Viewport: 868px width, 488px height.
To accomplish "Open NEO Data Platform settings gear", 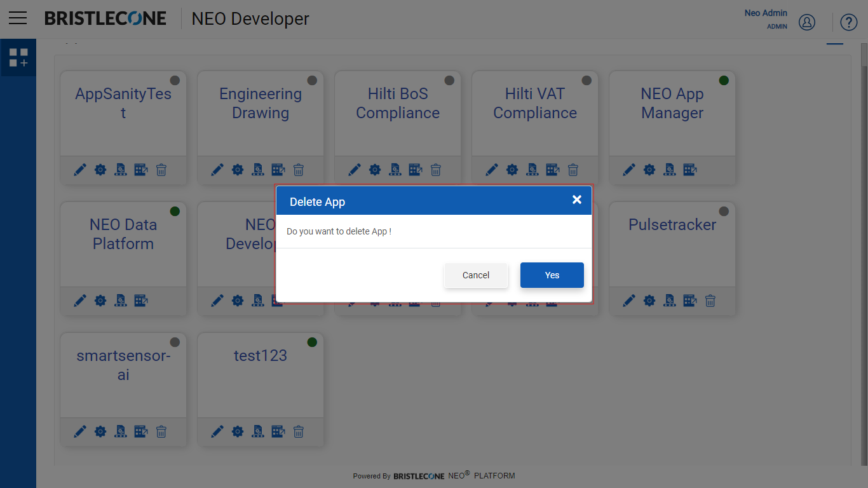I will pos(100,301).
